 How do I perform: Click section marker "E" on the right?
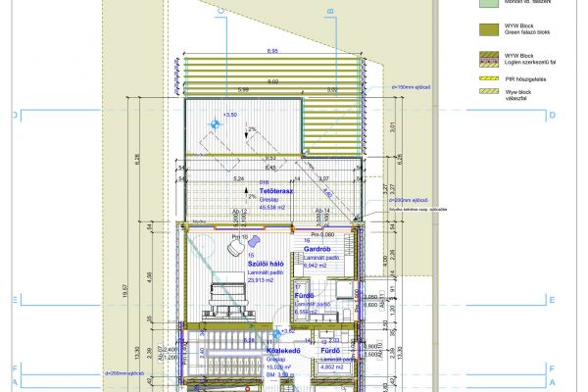552,300
